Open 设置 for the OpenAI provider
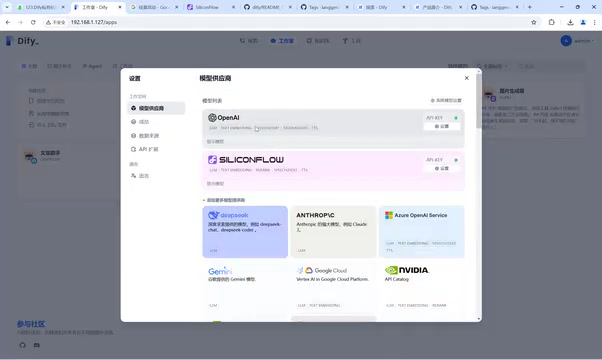Image resolution: width=602 pixels, height=360 pixels. (x=442, y=126)
